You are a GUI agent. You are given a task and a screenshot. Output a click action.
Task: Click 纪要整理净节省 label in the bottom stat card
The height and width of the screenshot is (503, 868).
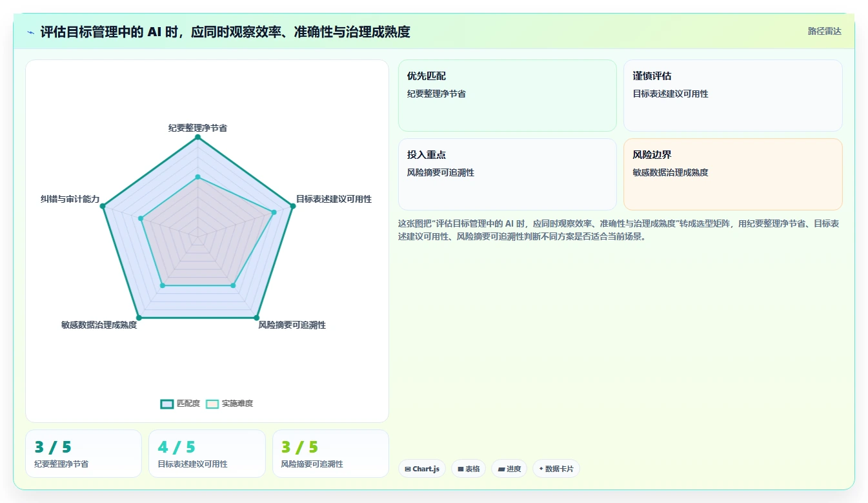pos(61,464)
